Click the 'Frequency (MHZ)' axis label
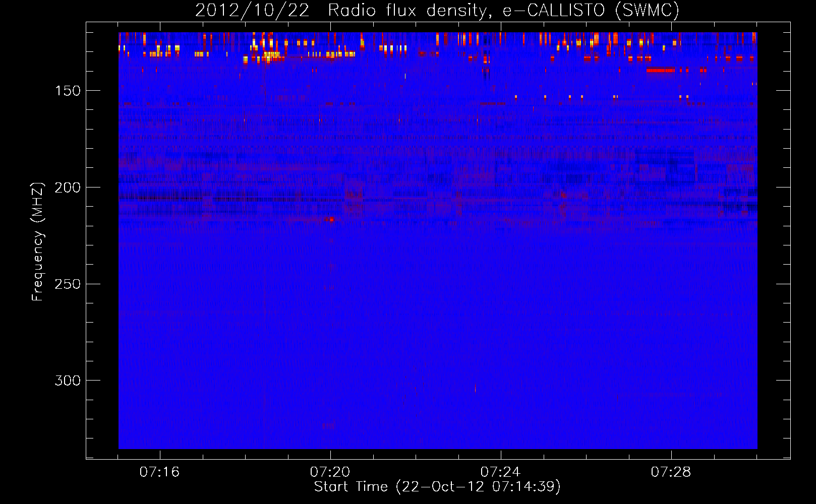816x504 pixels. [38, 241]
